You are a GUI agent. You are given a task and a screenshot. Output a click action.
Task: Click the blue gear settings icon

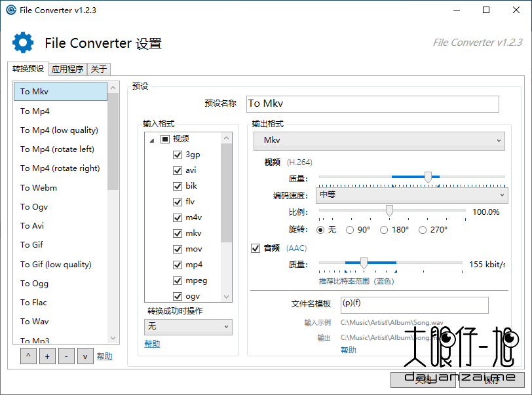[x=23, y=43]
